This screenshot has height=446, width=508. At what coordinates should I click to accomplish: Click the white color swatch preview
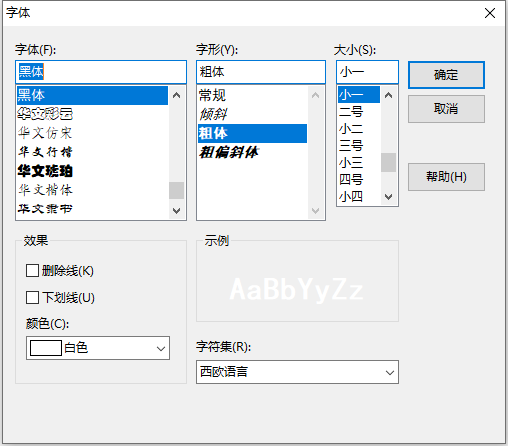pos(46,348)
